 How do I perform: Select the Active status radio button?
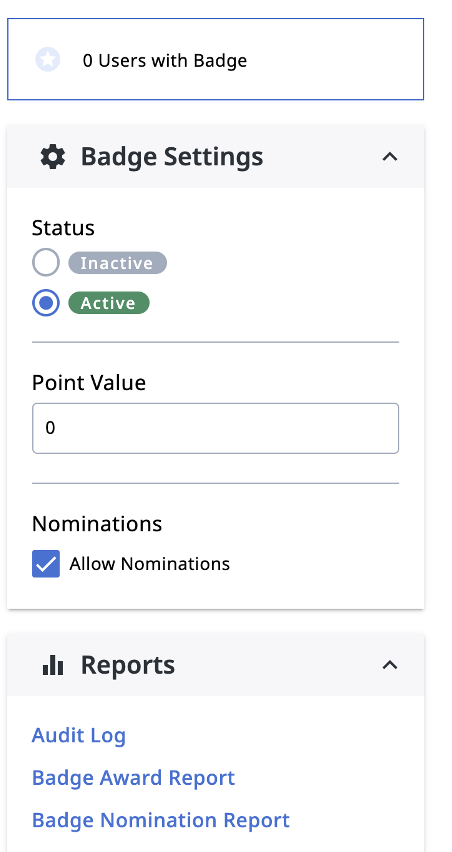[x=46, y=303]
